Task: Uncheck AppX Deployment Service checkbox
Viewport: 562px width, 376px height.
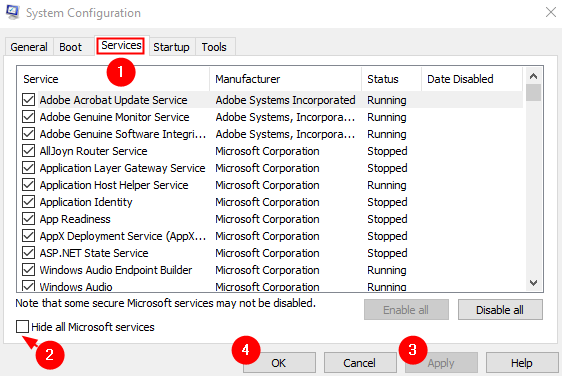Action: coord(28,236)
